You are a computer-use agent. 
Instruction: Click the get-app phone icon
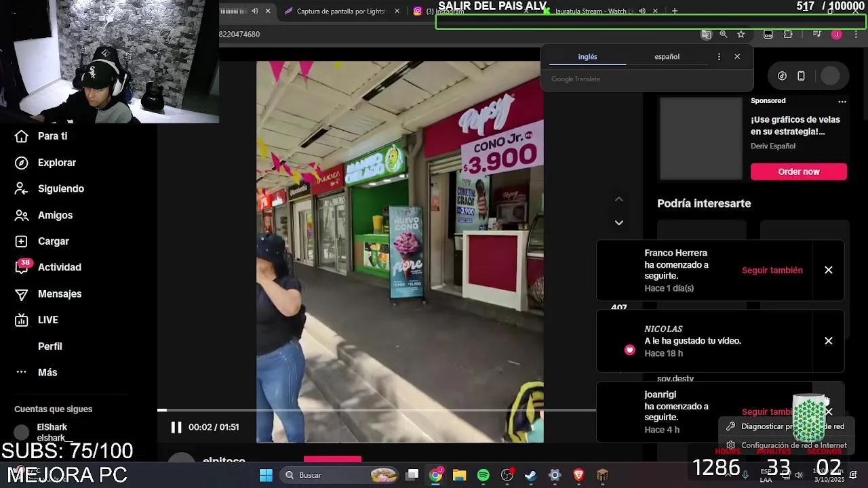click(x=801, y=76)
